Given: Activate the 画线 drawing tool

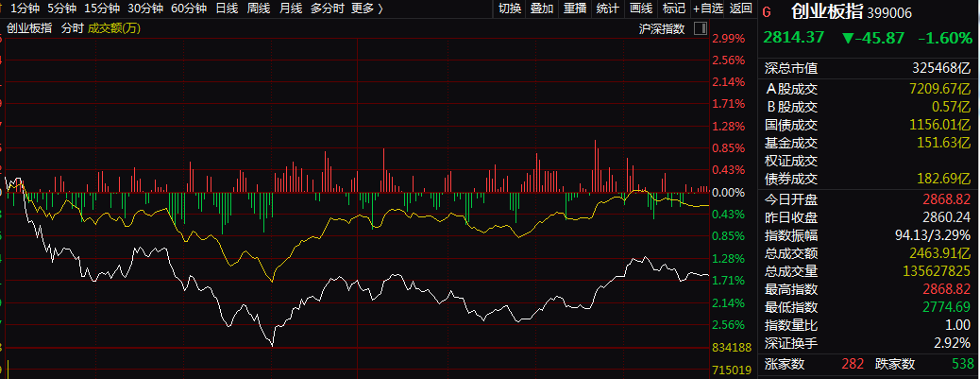Looking at the screenshot, I should 641,9.
